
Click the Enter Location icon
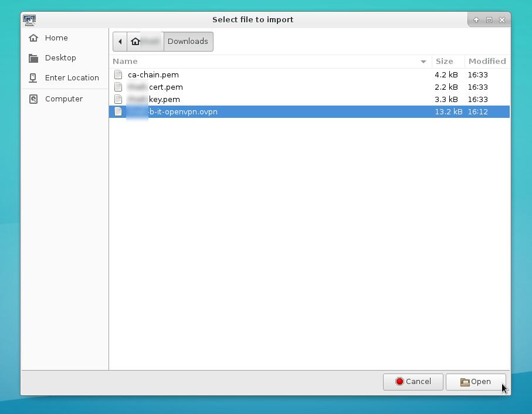(33, 78)
